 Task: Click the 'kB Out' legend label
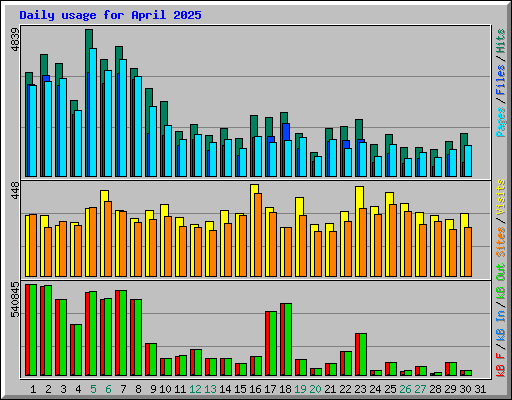point(500,281)
